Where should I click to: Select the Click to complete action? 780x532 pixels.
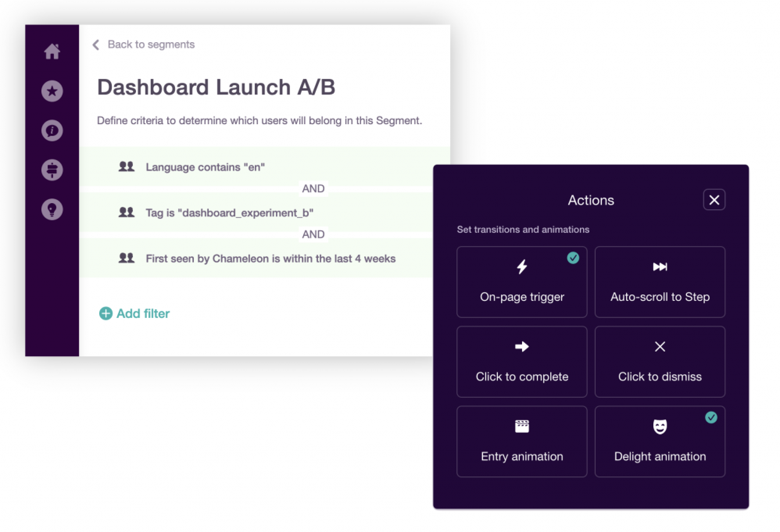[522, 362]
